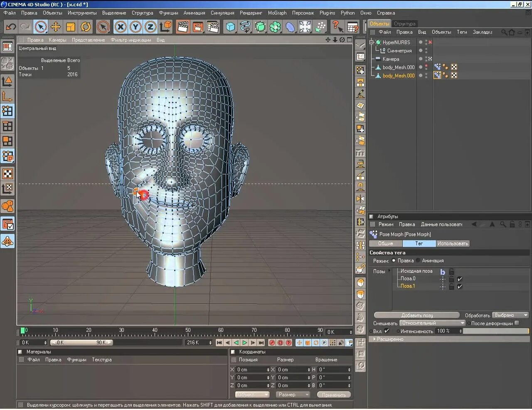Uncheck the Поза.0 checkbox
532x410 pixels.
(x=460, y=279)
